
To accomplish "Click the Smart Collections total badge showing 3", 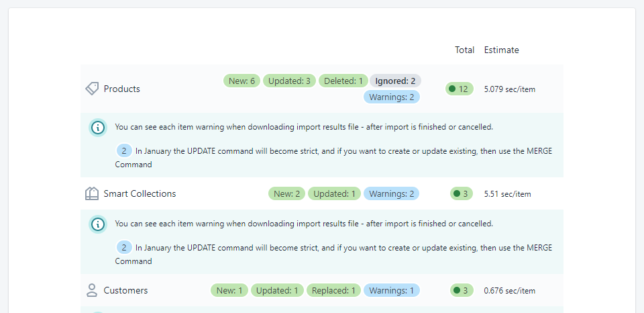I will [x=461, y=193].
